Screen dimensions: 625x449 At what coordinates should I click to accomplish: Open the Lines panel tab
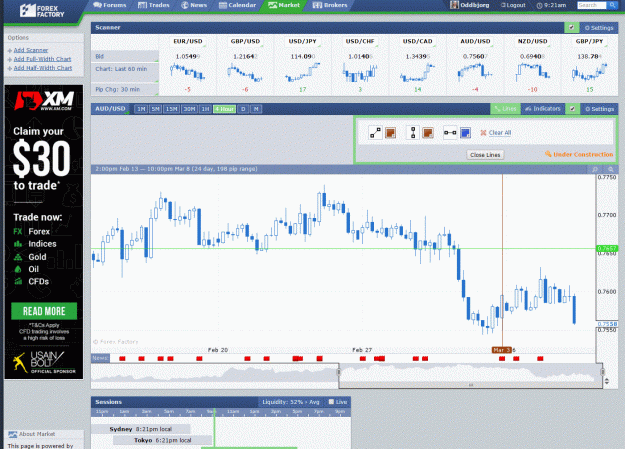click(505, 109)
